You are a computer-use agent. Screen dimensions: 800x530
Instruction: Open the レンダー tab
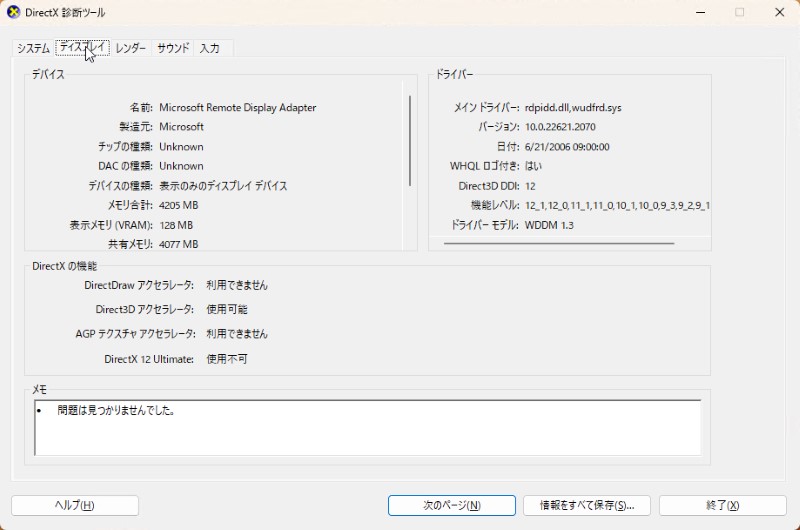tap(131, 48)
